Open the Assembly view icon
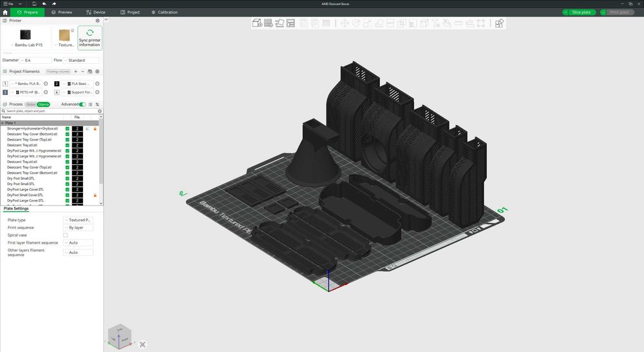The width and height of the screenshot is (644, 352). [x=499, y=23]
